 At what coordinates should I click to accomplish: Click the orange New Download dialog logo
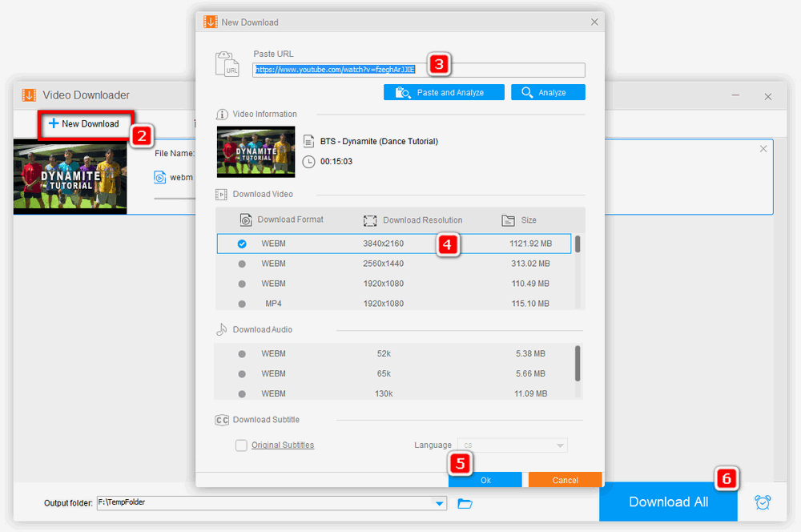[211, 22]
